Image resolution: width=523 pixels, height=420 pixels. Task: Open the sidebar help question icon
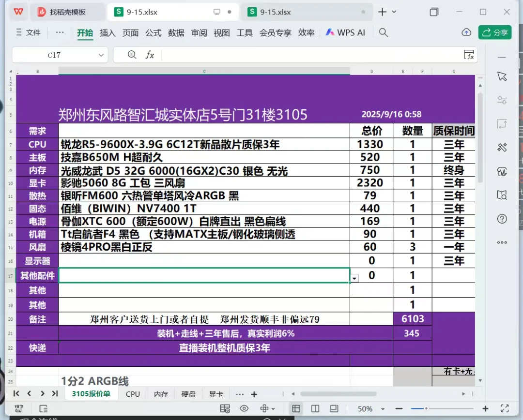click(x=502, y=219)
